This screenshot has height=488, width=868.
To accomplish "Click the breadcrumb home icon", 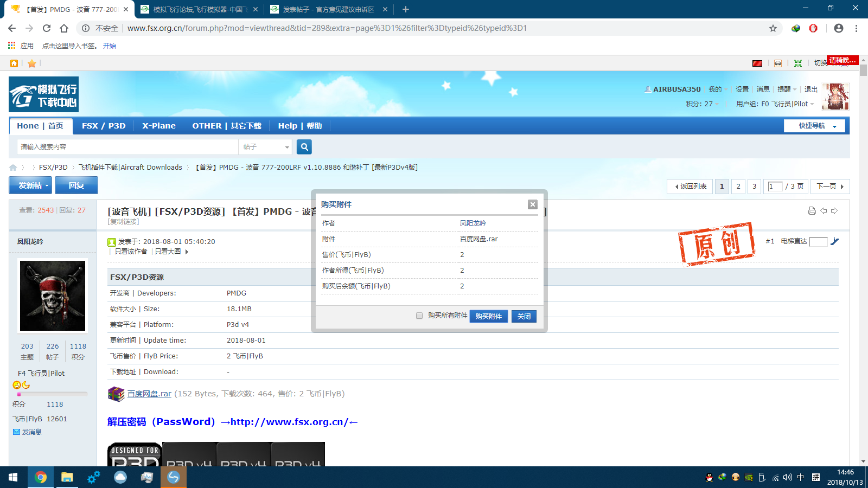I will (13, 168).
